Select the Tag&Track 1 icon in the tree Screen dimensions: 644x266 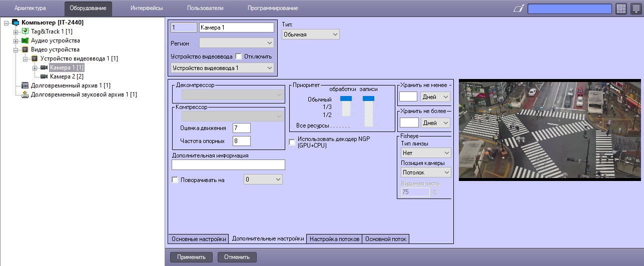point(26,31)
